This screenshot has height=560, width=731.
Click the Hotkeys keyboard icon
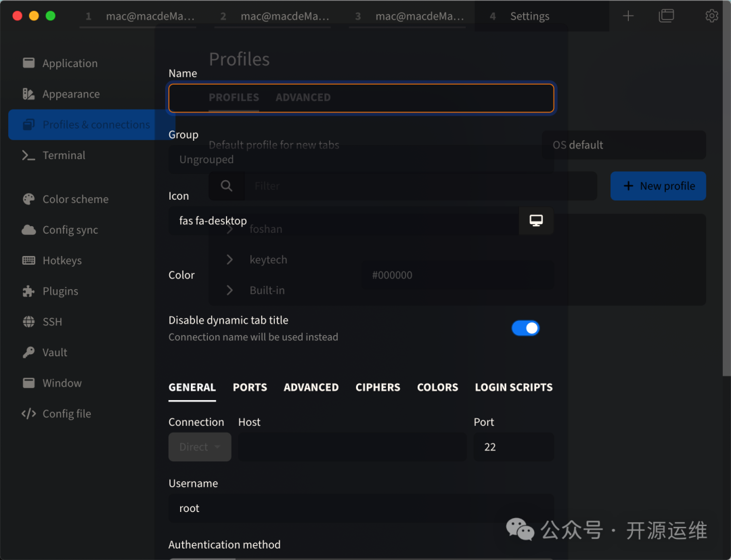pos(28,261)
